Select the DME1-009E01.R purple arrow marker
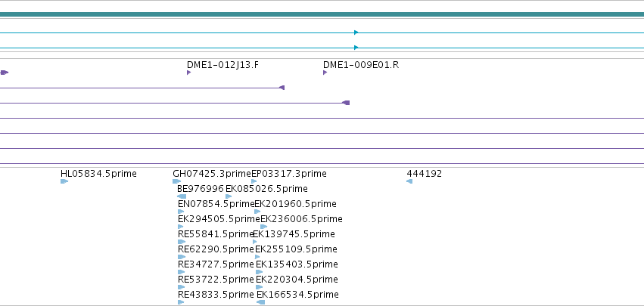The width and height of the screenshot is (644, 306). 325,73
